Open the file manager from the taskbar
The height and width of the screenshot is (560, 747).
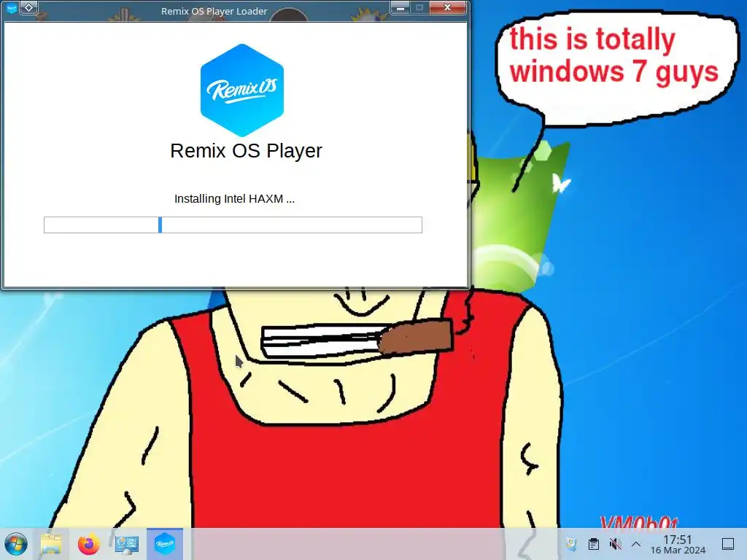(x=52, y=544)
